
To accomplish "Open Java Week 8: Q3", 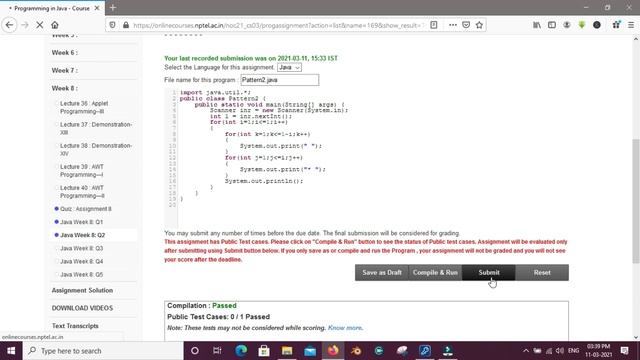I will pyautogui.click(x=81, y=248).
